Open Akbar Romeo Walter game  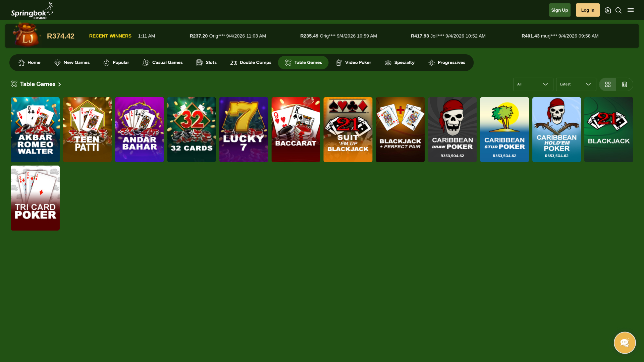pos(35,130)
